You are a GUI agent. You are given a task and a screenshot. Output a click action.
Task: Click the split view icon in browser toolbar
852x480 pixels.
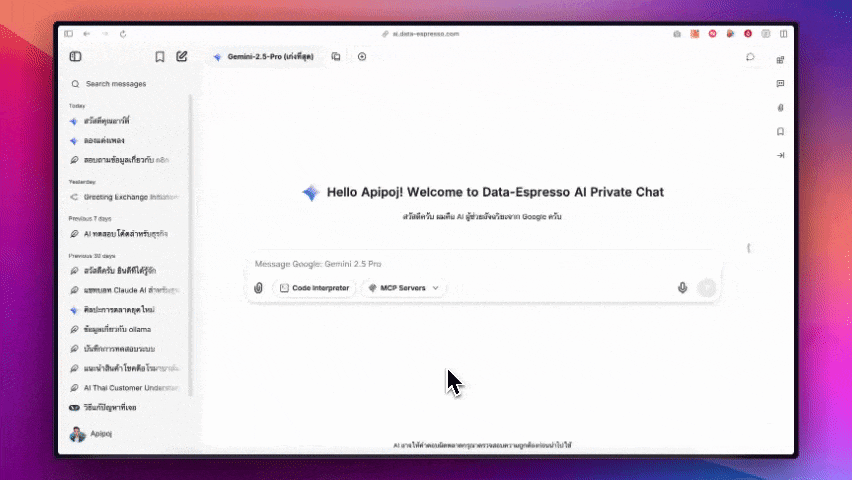pos(784,34)
